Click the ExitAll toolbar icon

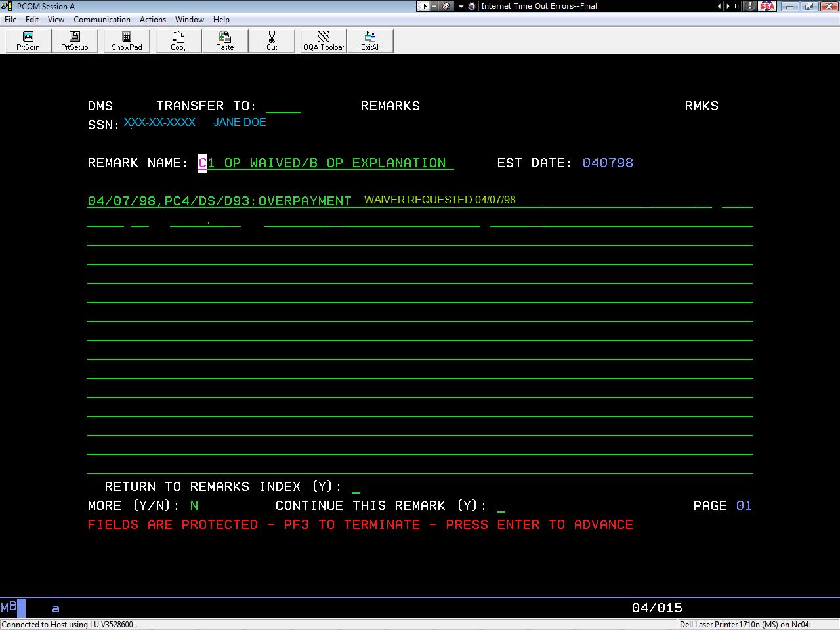pos(370,41)
